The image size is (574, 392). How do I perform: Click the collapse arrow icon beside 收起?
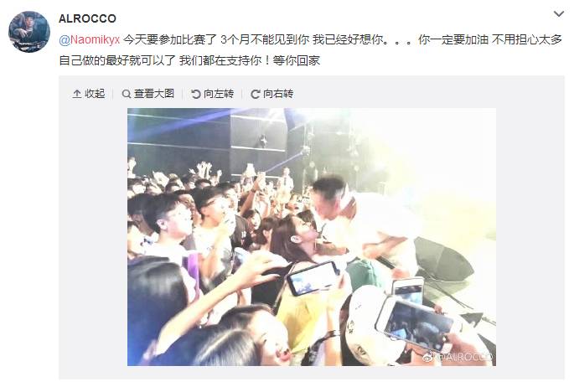click(77, 94)
